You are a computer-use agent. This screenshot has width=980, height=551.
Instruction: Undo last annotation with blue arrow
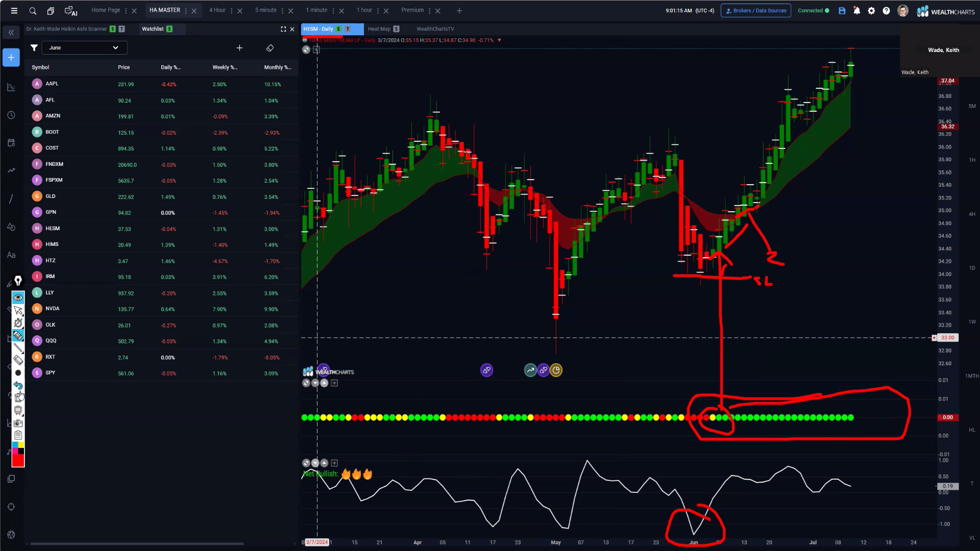pos(18,385)
